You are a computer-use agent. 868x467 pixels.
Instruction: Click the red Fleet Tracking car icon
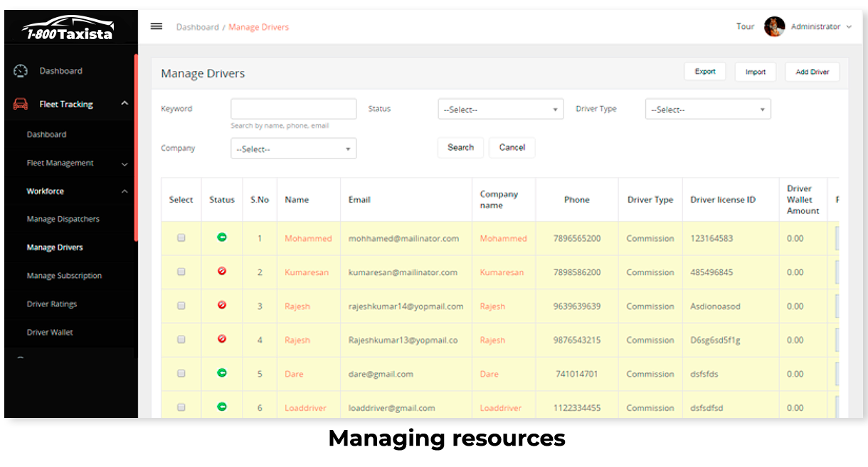point(21,104)
